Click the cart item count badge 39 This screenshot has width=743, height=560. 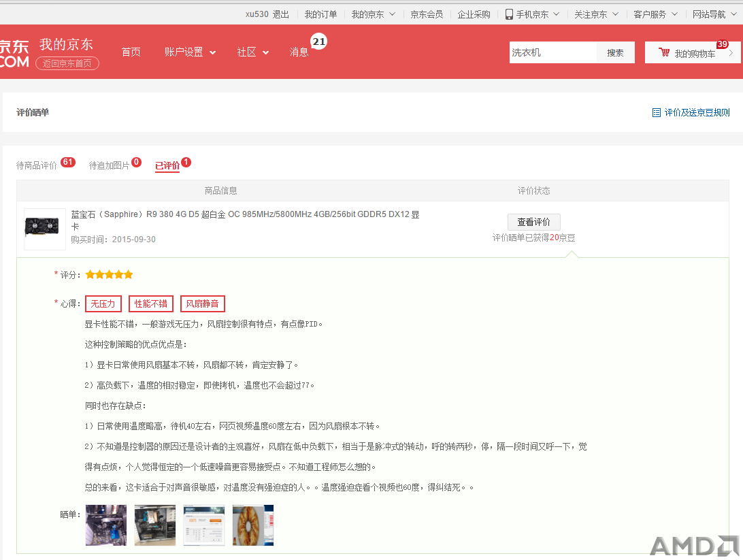pyautogui.click(x=722, y=44)
